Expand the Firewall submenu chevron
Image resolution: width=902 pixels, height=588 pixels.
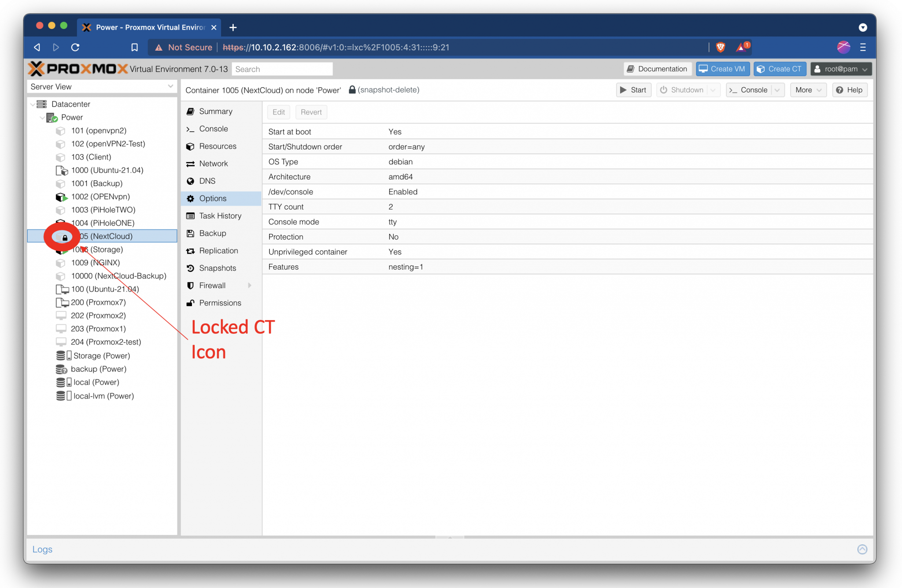(250, 285)
